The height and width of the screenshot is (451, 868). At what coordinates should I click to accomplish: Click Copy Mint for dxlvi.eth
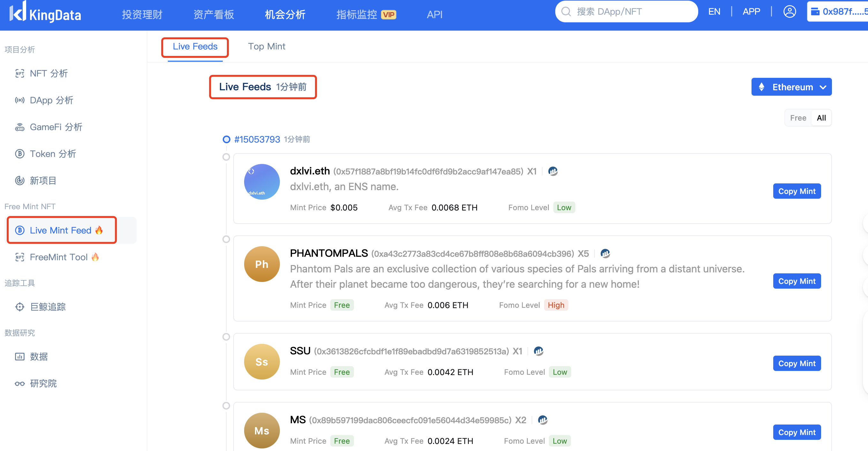(x=797, y=191)
